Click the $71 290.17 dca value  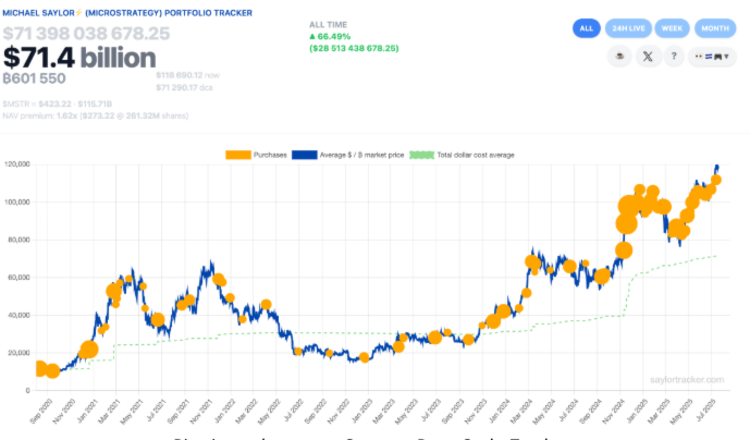click(184, 88)
